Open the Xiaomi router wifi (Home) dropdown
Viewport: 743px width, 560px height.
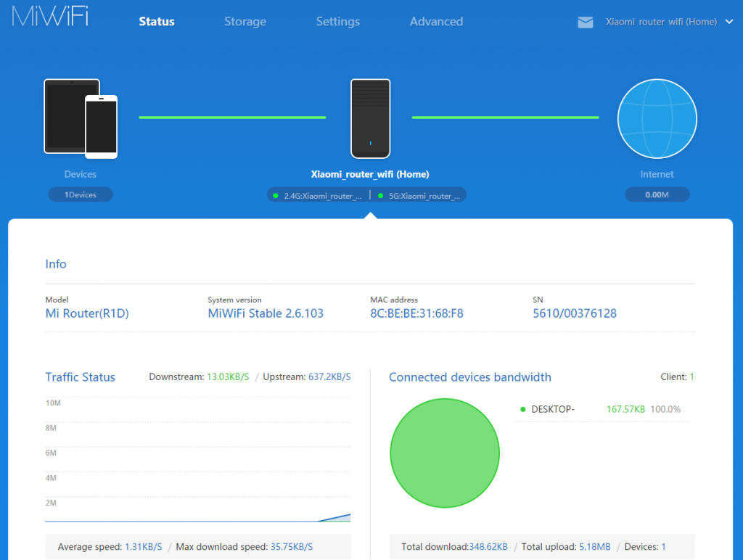pyautogui.click(x=661, y=22)
